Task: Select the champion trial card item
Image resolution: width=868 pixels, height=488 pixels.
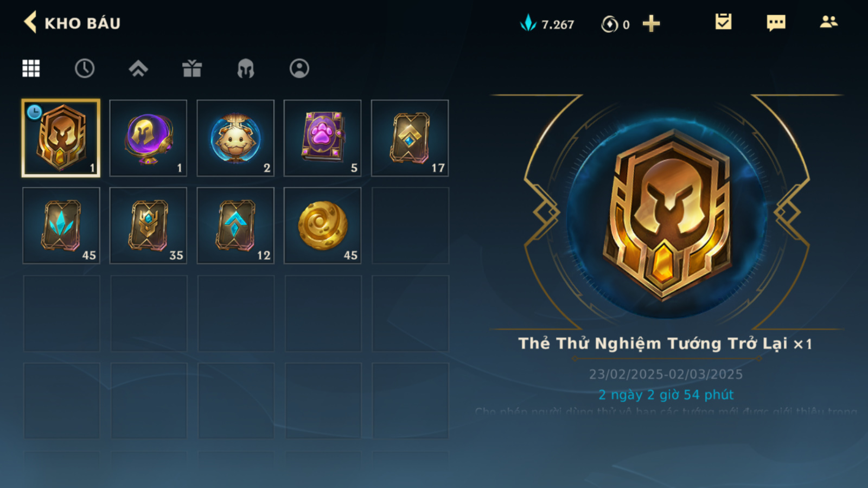Action: (61, 138)
